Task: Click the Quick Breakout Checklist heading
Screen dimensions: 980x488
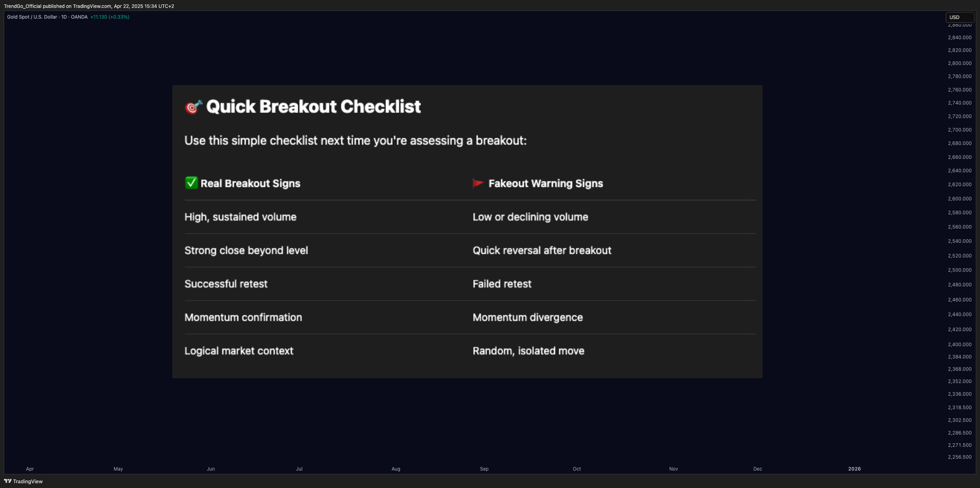Action: pos(313,107)
